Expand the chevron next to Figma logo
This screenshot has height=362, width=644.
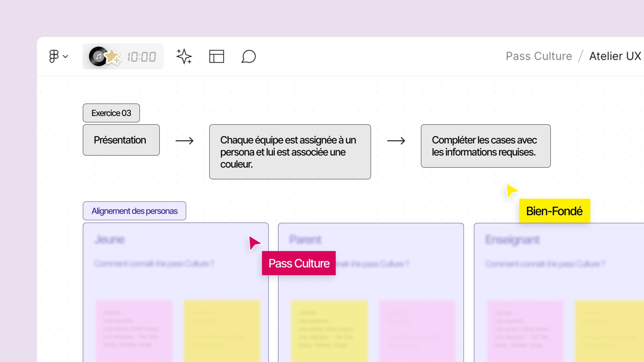point(65,56)
